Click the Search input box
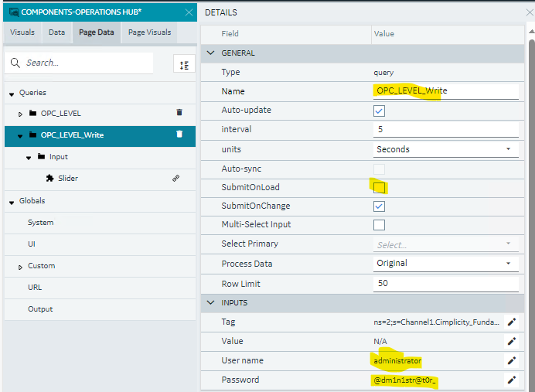The height and width of the screenshot is (392, 535). click(79, 63)
